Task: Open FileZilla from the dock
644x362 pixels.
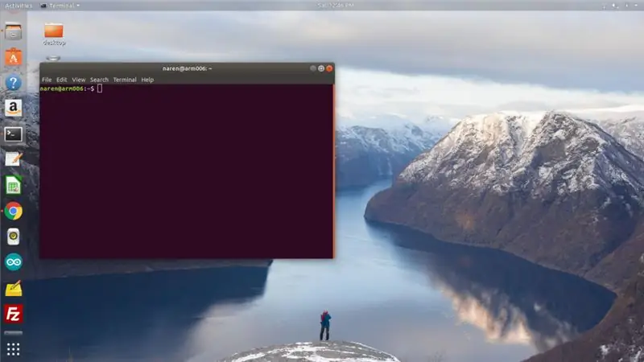Action: (13, 314)
